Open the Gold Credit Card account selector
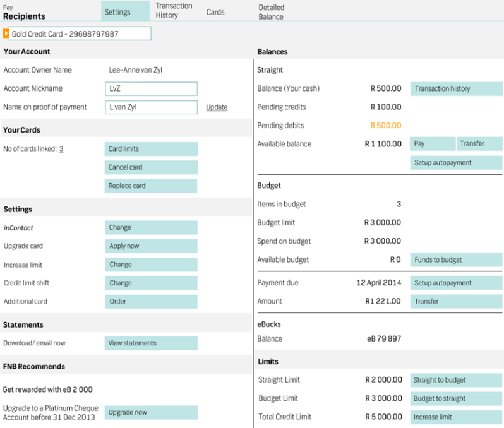504x428 pixels. (80, 33)
